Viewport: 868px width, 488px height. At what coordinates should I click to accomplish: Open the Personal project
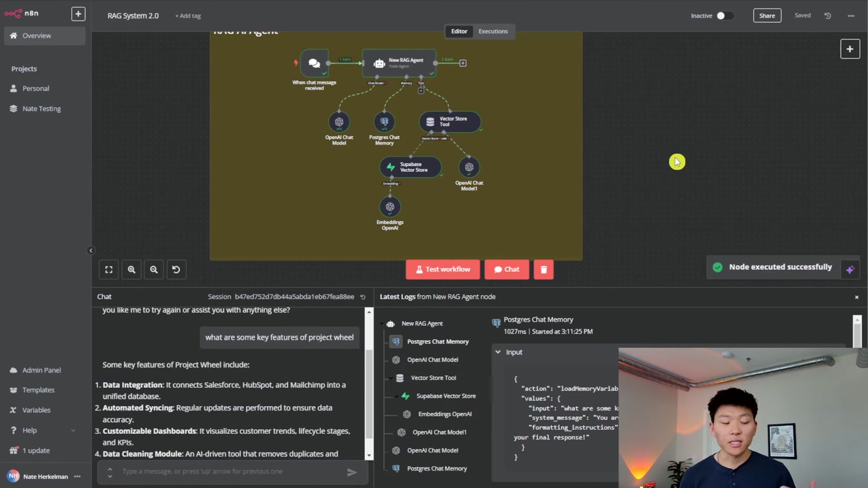coord(36,88)
